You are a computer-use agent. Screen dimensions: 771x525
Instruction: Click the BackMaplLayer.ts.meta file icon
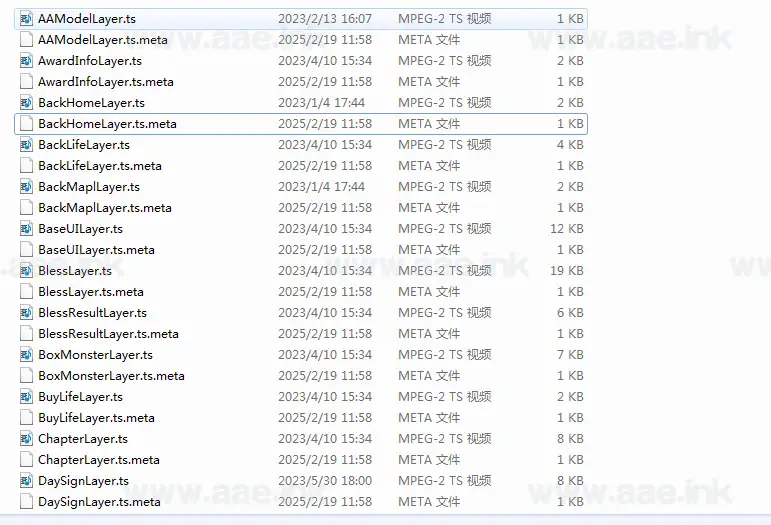coord(26,208)
